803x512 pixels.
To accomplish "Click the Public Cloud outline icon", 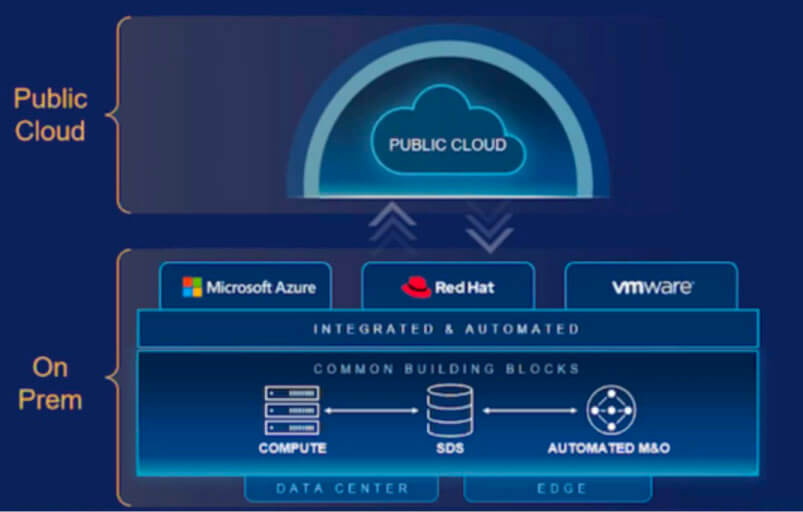I will pyautogui.click(x=448, y=131).
